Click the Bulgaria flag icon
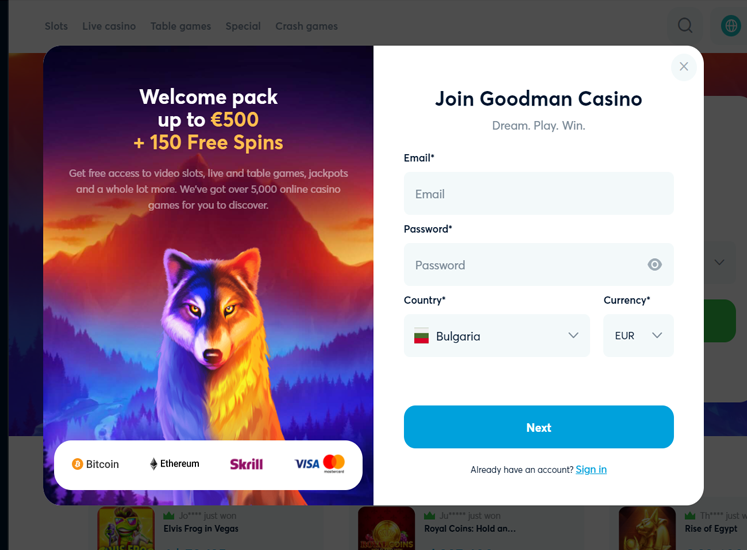 (x=422, y=336)
